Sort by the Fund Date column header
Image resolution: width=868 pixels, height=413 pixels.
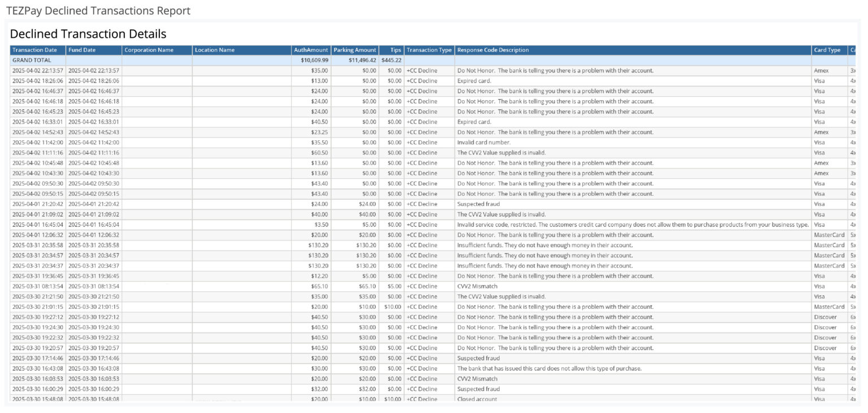tap(82, 50)
